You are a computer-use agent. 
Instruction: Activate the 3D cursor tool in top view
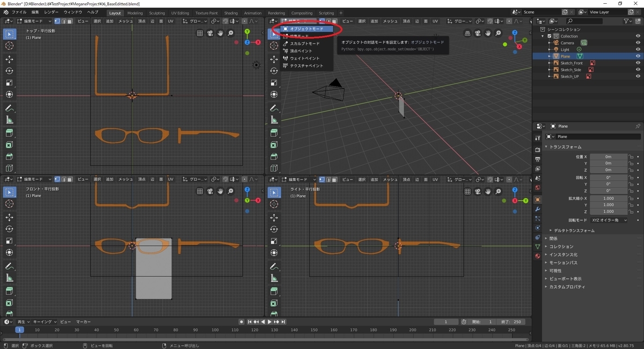9,46
